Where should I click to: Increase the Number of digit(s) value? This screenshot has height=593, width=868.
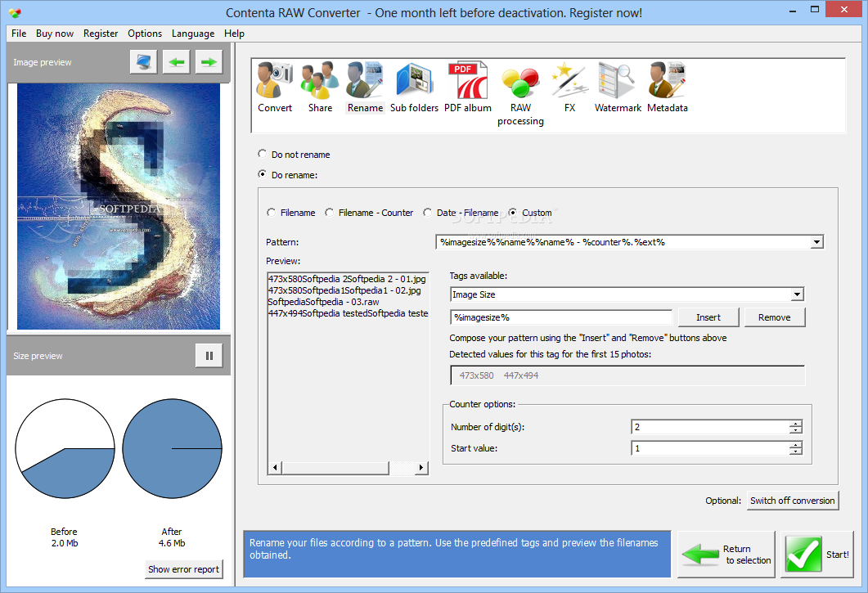coord(795,424)
